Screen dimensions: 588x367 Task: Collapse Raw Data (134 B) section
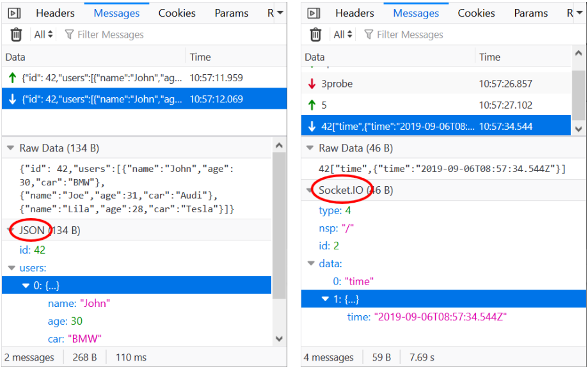[x=10, y=148]
